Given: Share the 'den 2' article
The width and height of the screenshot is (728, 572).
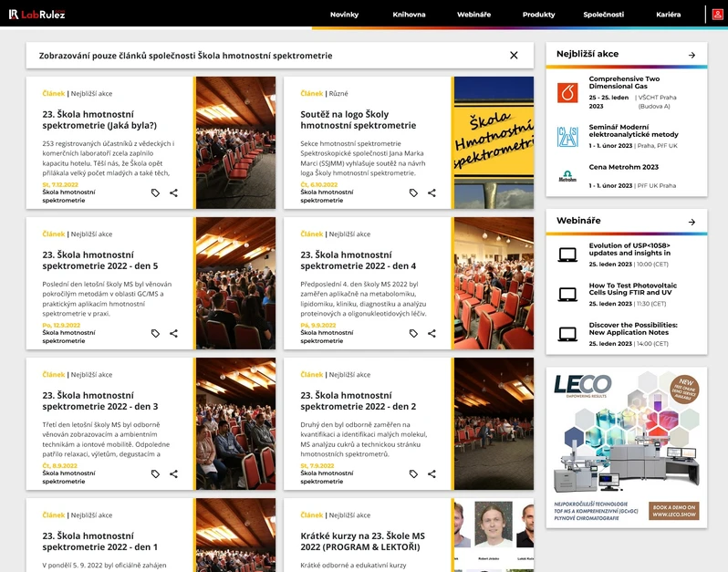Looking at the screenshot, I should [x=432, y=473].
